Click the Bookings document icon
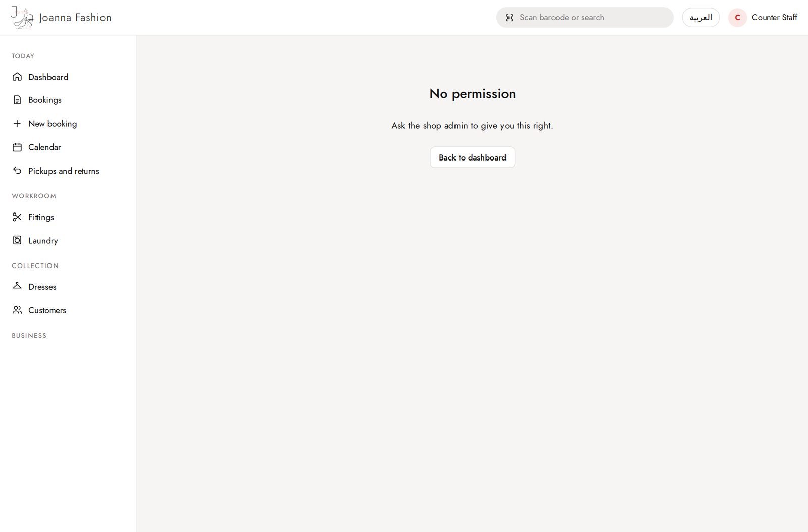Image resolution: width=808 pixels, height=532 pixels. click(17, 100)
